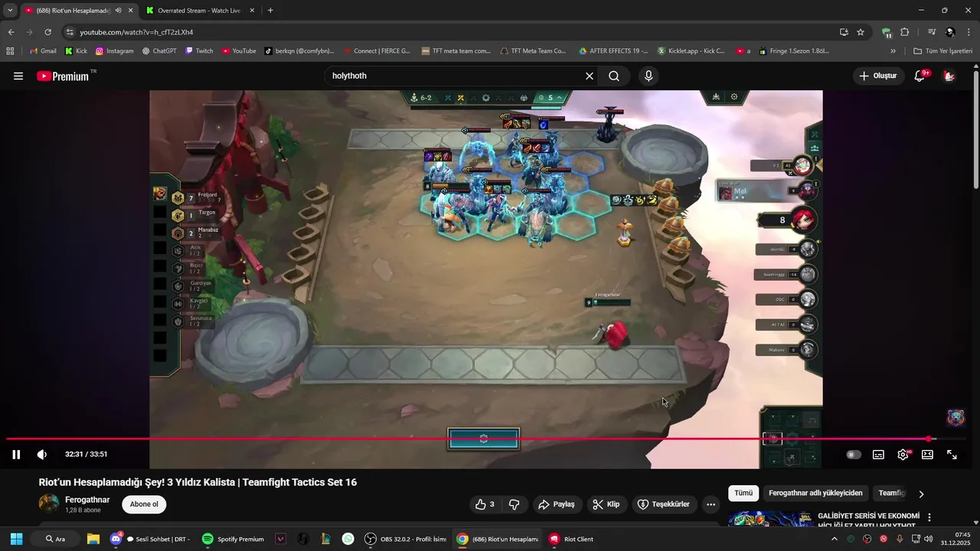Select the Ferogathnar adlı yükleyiciden chip

tap(815, 493)
